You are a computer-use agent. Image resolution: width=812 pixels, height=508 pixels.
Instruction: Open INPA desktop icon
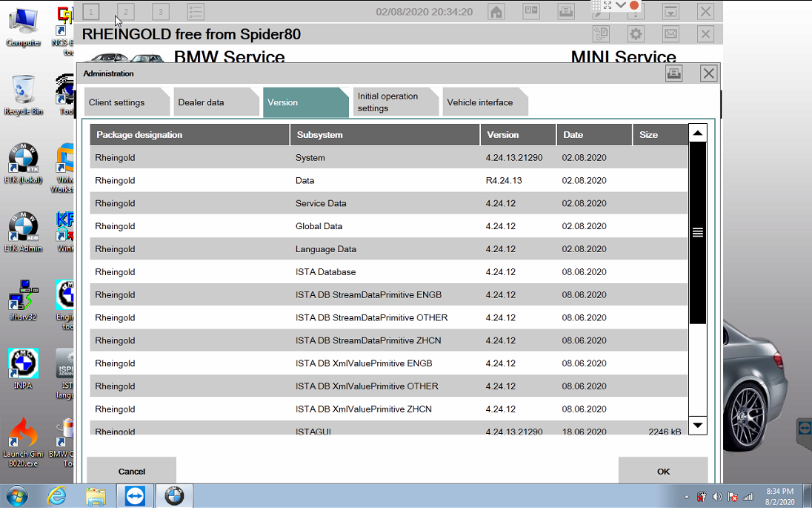click(23, 369)
